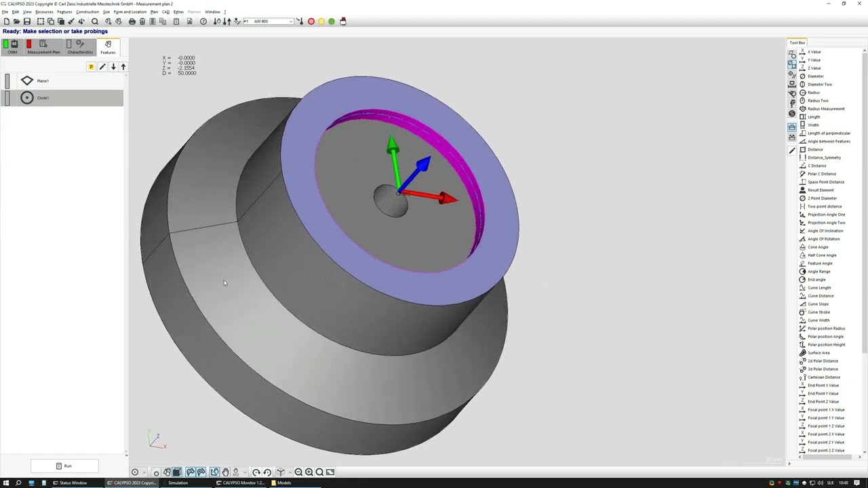The height and width of the screenshot is (488, 868).
Task: Select Circle1 in the features list
Action: (63, 98)
